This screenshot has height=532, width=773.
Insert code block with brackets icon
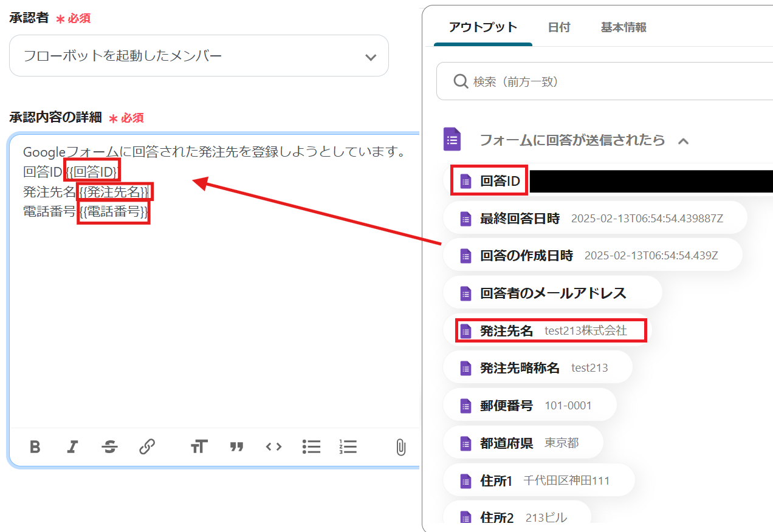coord(273,447)
